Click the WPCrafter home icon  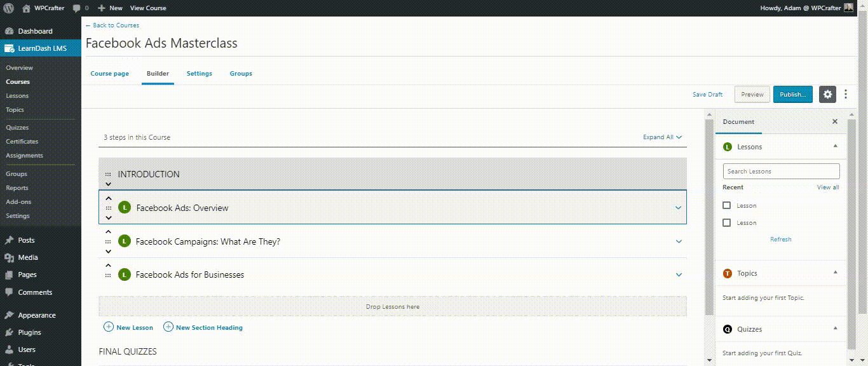click(x=26, y=8)
